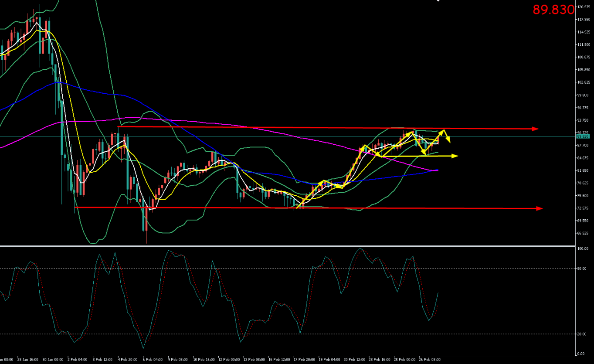Click the 30 Jan 00:00 time label

[54, 360]
